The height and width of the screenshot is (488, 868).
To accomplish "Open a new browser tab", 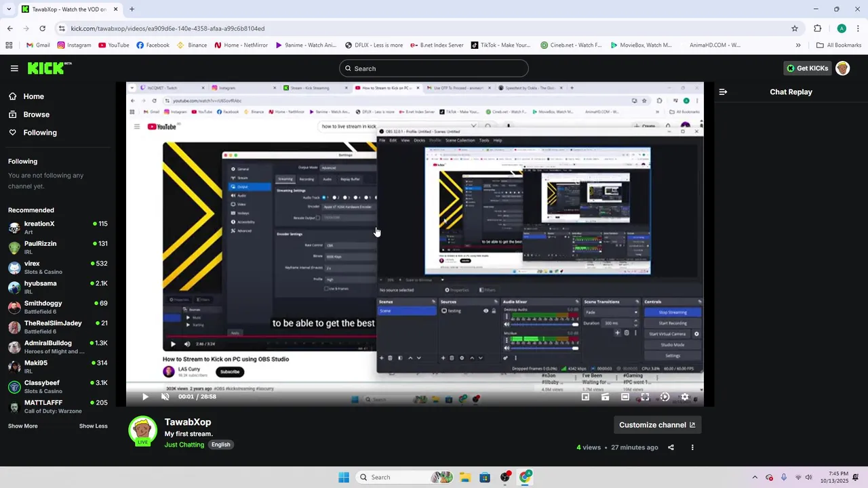I will click(x=132, y=9).
